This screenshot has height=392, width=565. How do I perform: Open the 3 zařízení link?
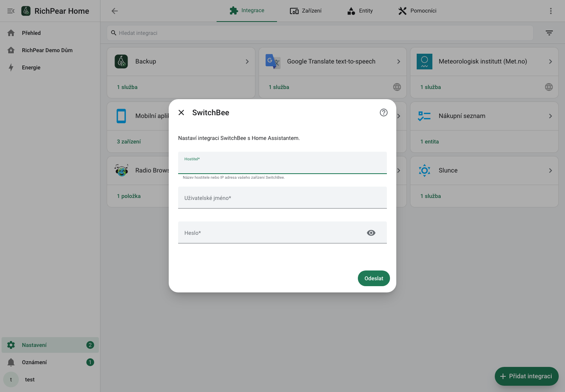coord(129,142)
